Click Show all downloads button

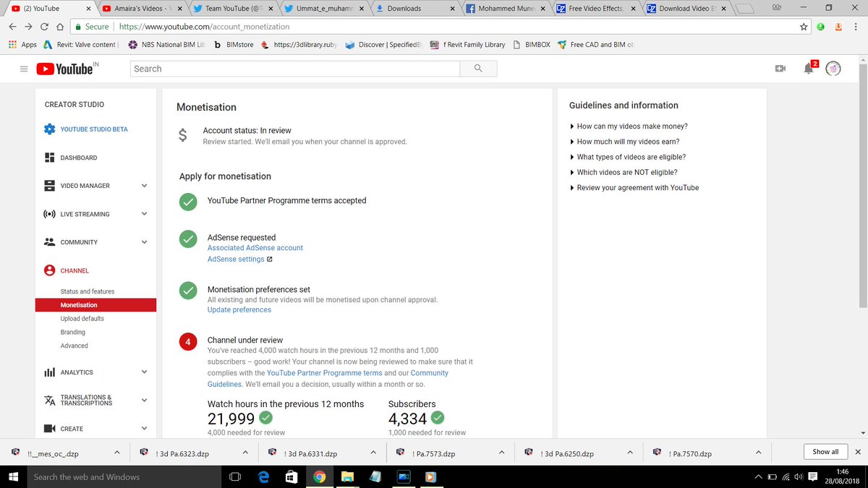(825, 452)
